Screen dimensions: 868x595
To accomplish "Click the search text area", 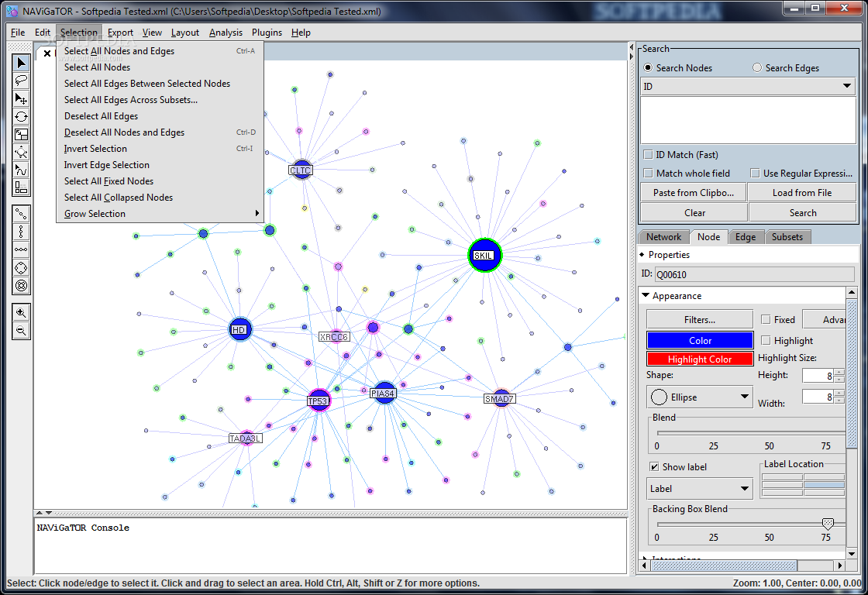I will 748,120.
